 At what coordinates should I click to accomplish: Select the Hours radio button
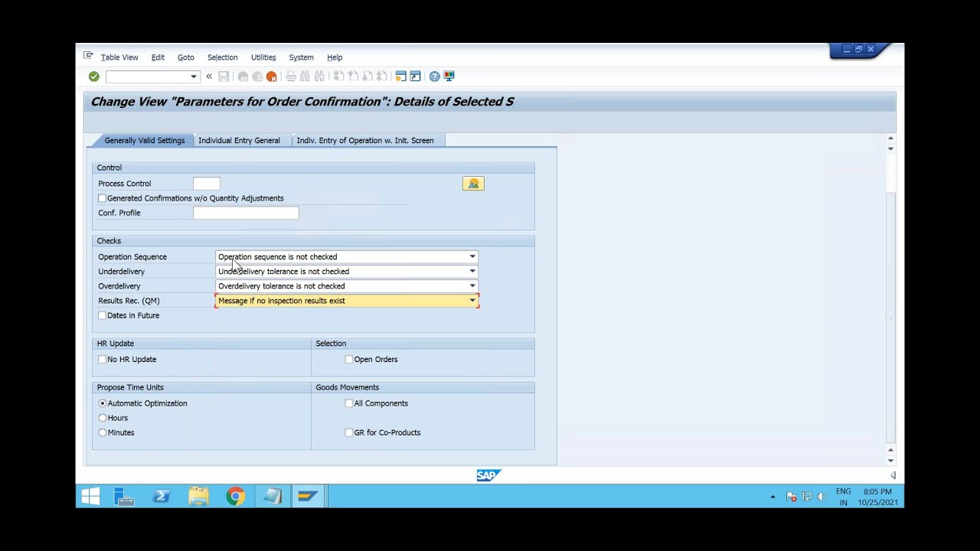103,418
